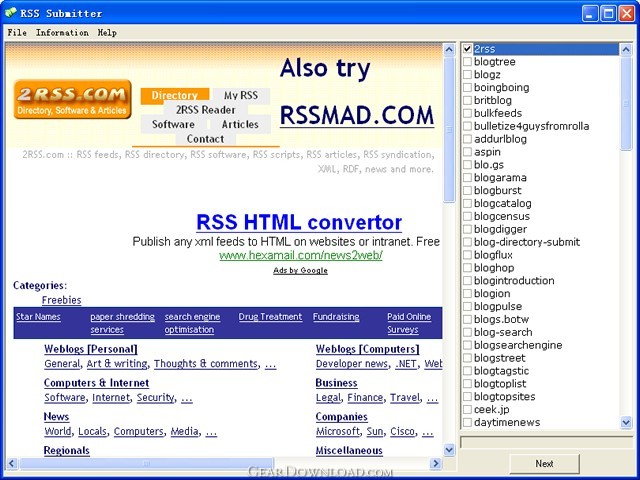The width and height of the screenshot is (640, 480).
Task: Enable bulletize4guysfromrolla checkbox
Action: coord(467,126)
